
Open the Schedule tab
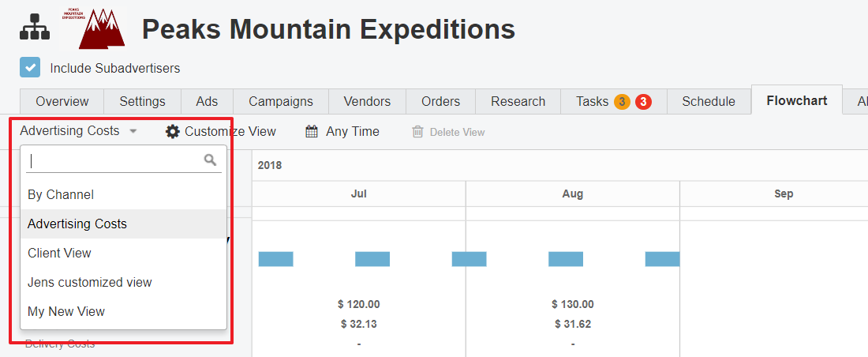[x=708, y=102]
